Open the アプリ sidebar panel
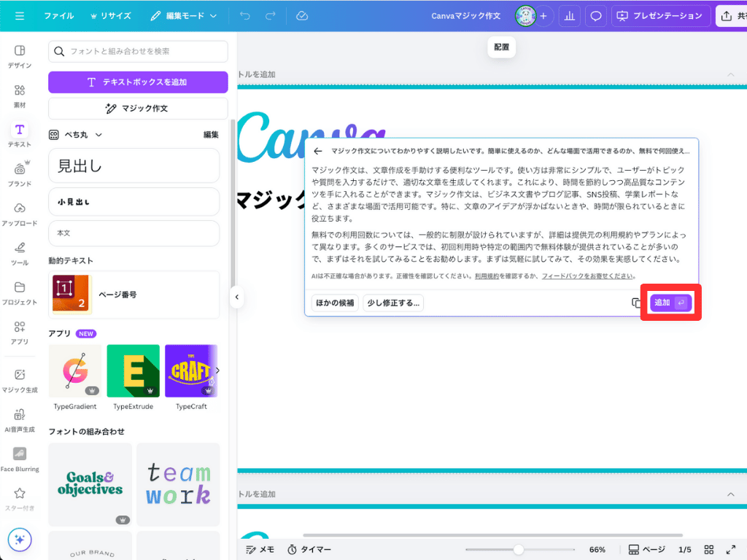747x560 pixels. [x=20, y=332]
